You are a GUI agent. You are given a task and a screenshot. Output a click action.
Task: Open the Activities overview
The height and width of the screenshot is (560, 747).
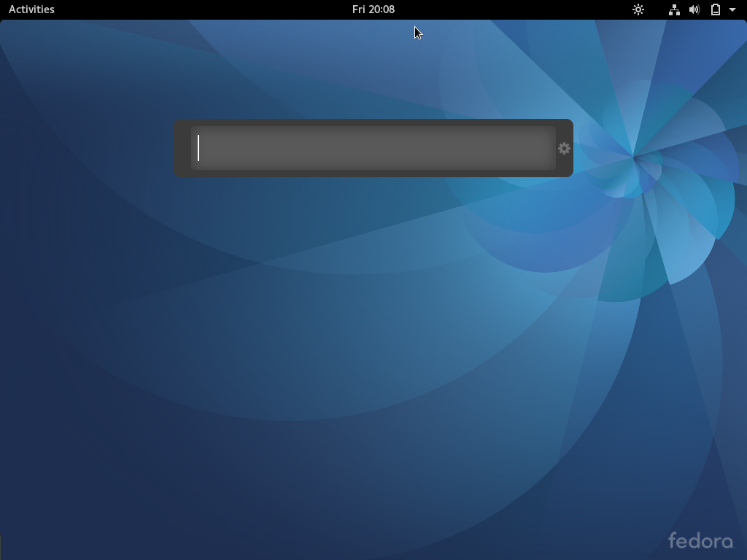[x=31, y=9]
